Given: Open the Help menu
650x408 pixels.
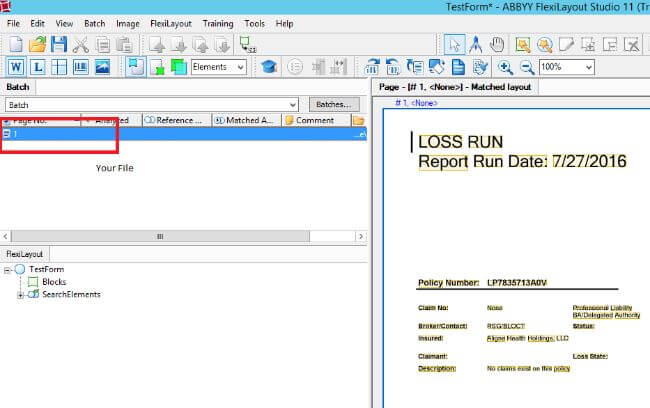Looking at the screenshot, I should point(284,24).
